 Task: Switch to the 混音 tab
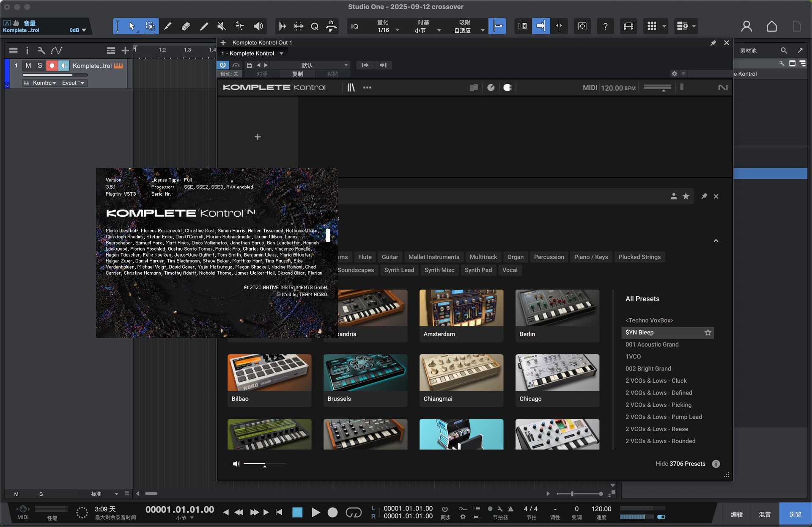pyautogui.click(x=765, y=514)
